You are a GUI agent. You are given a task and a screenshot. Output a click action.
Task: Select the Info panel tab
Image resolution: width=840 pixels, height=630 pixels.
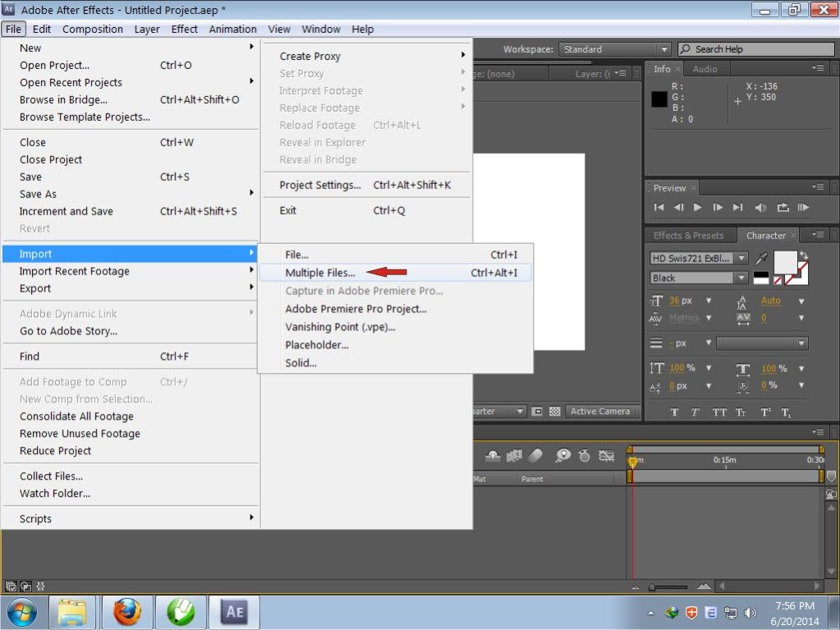[x=662, y=68]
